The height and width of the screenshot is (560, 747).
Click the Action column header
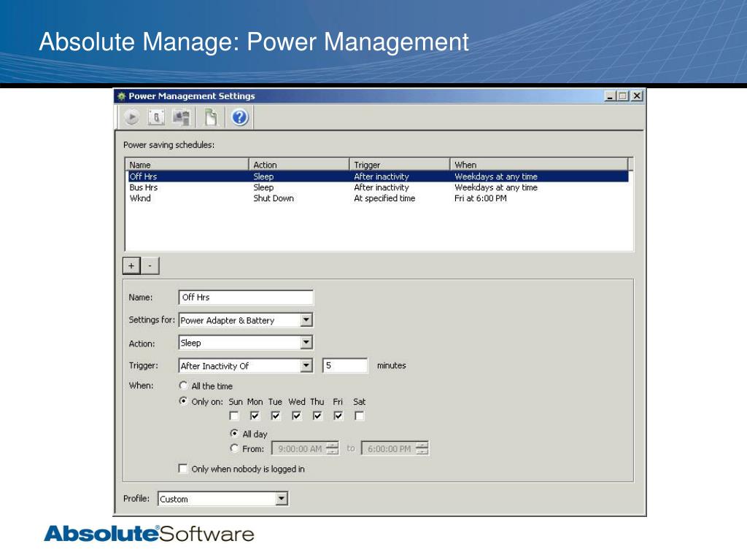pos(299,165)
